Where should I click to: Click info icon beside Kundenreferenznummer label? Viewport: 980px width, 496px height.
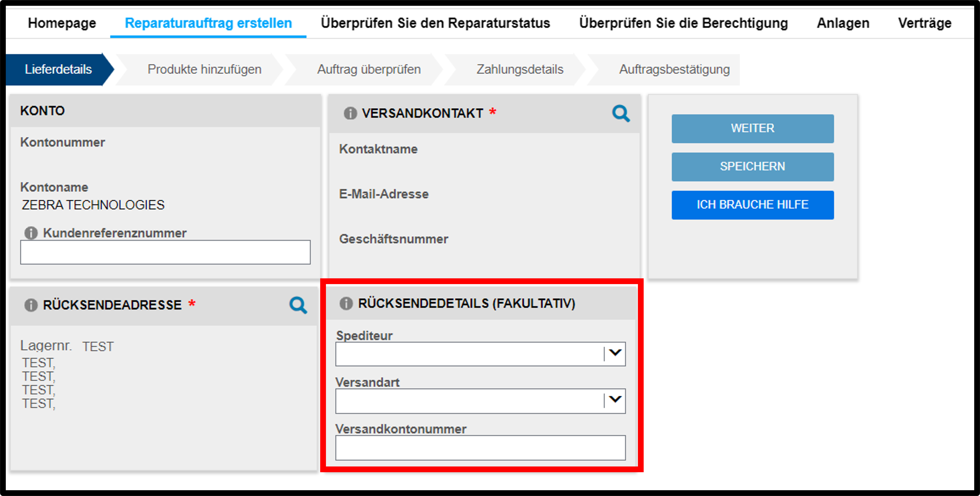pos(31,233)
